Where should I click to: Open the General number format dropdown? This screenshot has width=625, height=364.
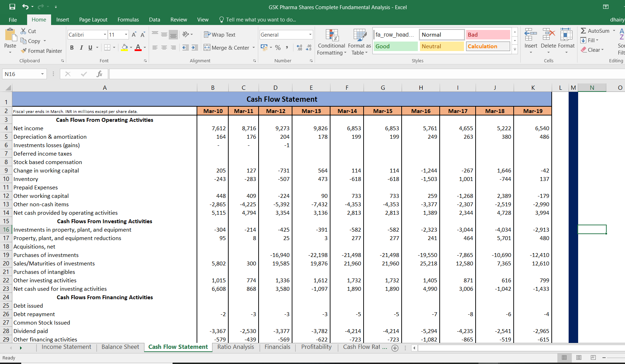point(310,34)
